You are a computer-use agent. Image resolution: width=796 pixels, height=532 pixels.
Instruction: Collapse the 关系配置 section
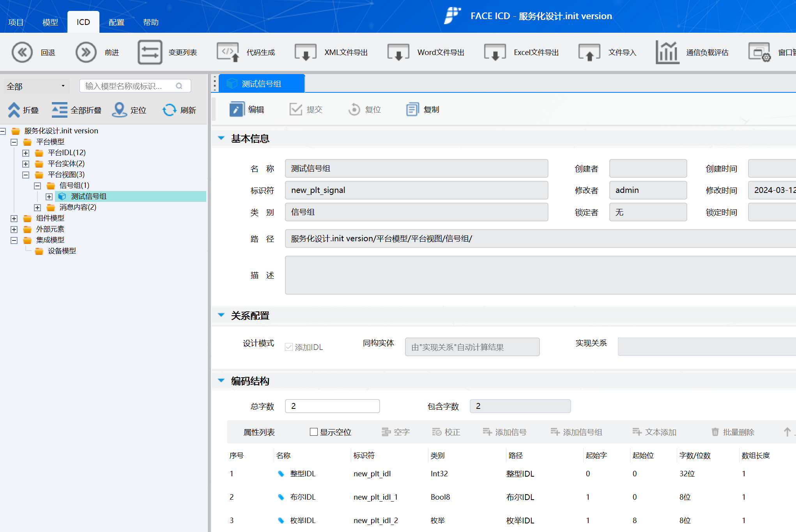coord(221,315)
